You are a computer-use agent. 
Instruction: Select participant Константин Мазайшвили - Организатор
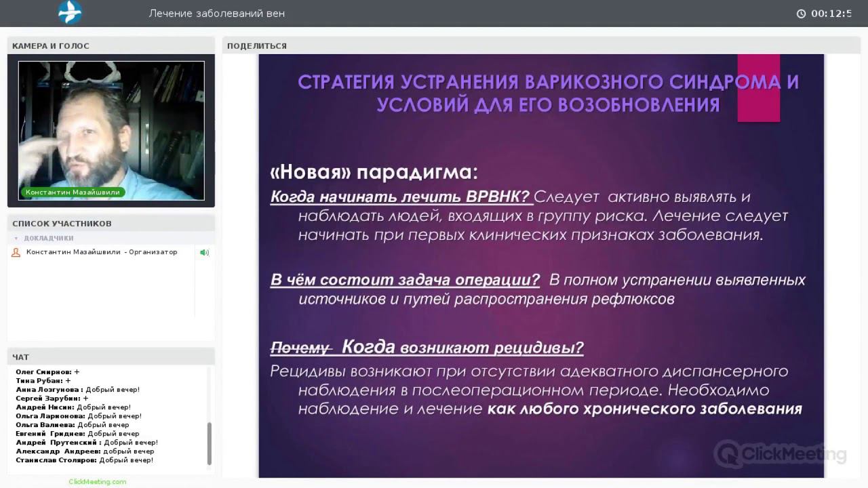coord(102,252)
